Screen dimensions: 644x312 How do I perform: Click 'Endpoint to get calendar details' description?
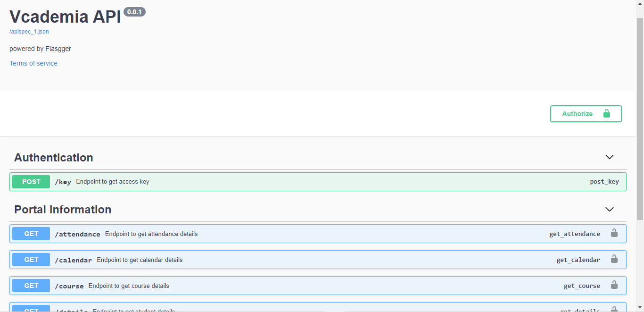click(x=140, y=260)
